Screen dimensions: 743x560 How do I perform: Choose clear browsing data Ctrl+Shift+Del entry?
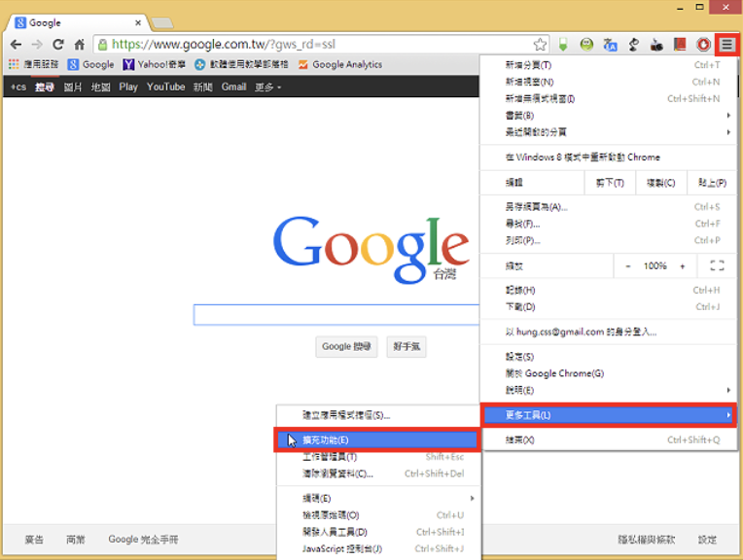[x=378, y=473]
